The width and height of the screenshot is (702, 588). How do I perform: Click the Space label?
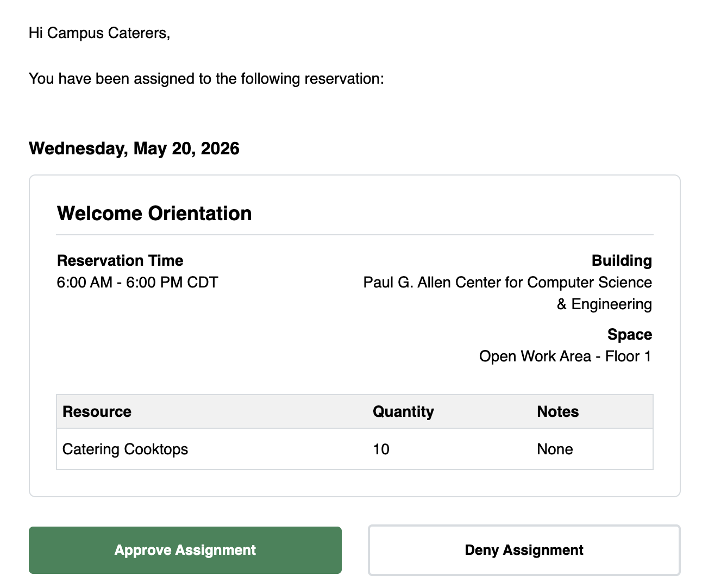[x=630, y=334]
